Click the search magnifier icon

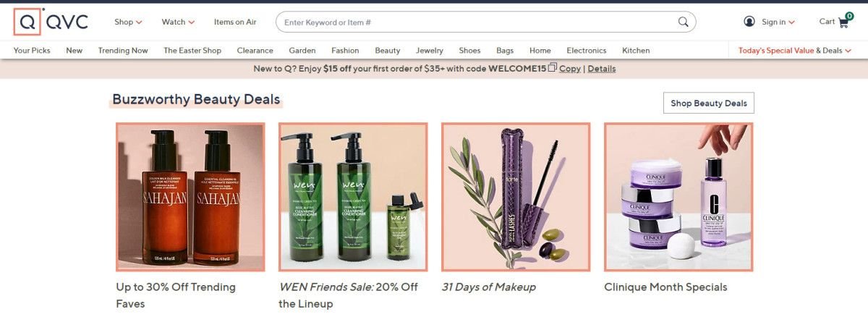683,22
